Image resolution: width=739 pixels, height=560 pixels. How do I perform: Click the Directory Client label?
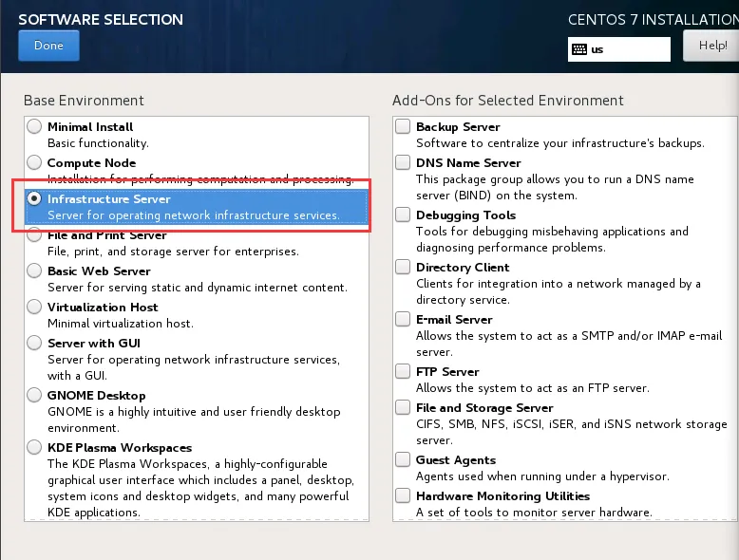pos(463,268)
